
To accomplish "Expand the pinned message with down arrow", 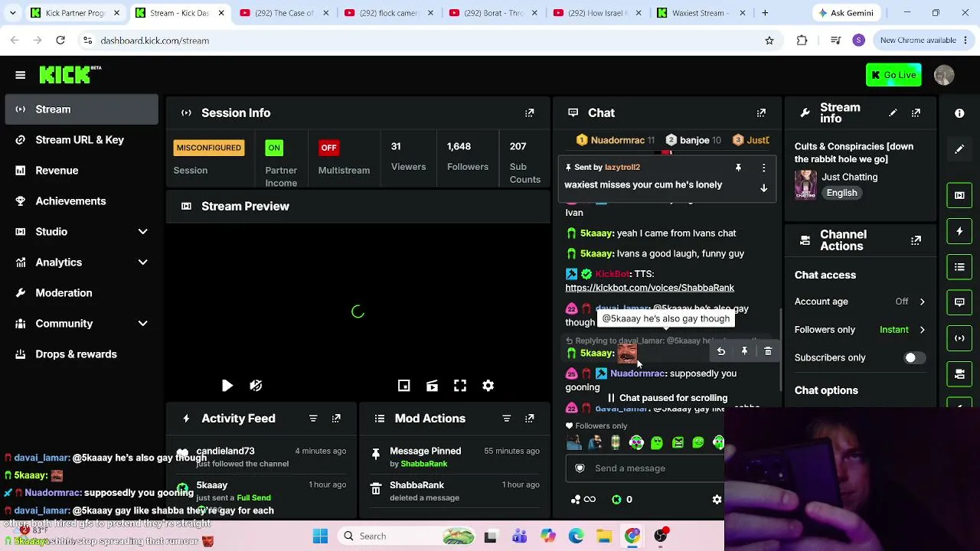I will point(763,188).
